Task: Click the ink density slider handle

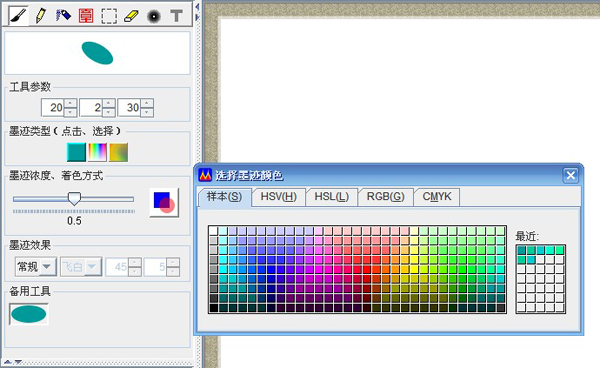Action: pyautogui.click(x=74, y=198)
